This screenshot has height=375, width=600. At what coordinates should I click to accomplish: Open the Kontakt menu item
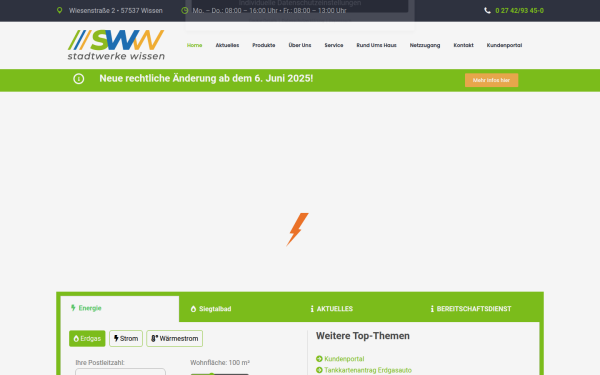[x=463, y=45]
